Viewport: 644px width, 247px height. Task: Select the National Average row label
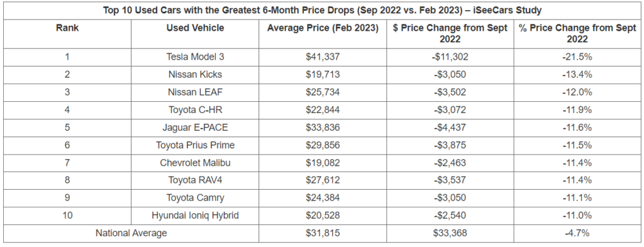(x=131, y=233)
